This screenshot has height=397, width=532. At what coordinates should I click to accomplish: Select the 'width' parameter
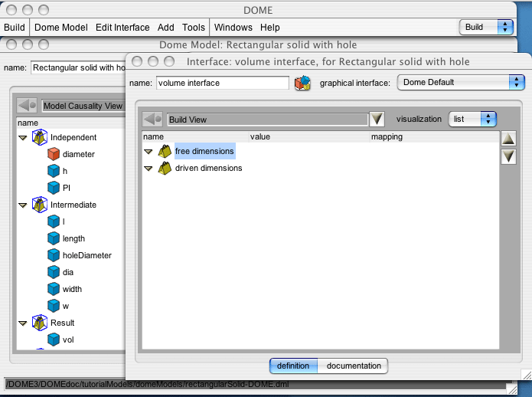tap(72, 290)
